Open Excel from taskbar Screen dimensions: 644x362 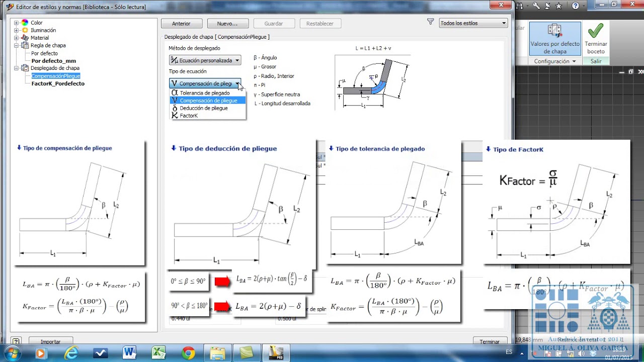coord(159,353)
